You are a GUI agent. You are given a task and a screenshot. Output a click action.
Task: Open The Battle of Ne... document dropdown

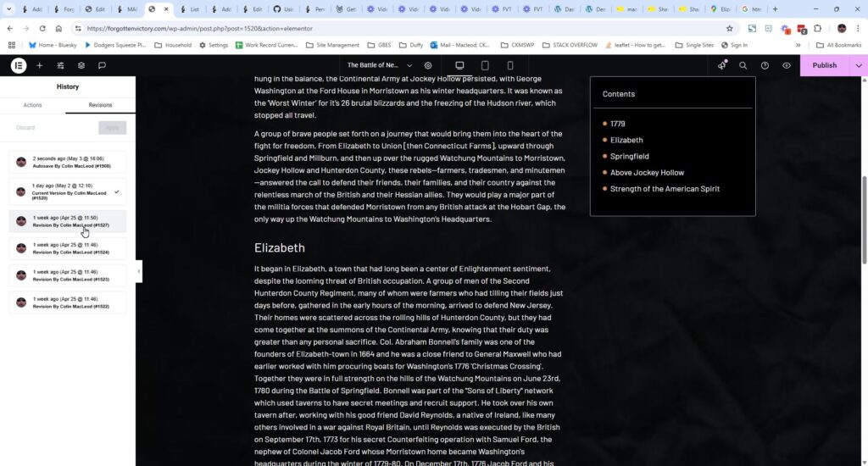tap(379, 65)
